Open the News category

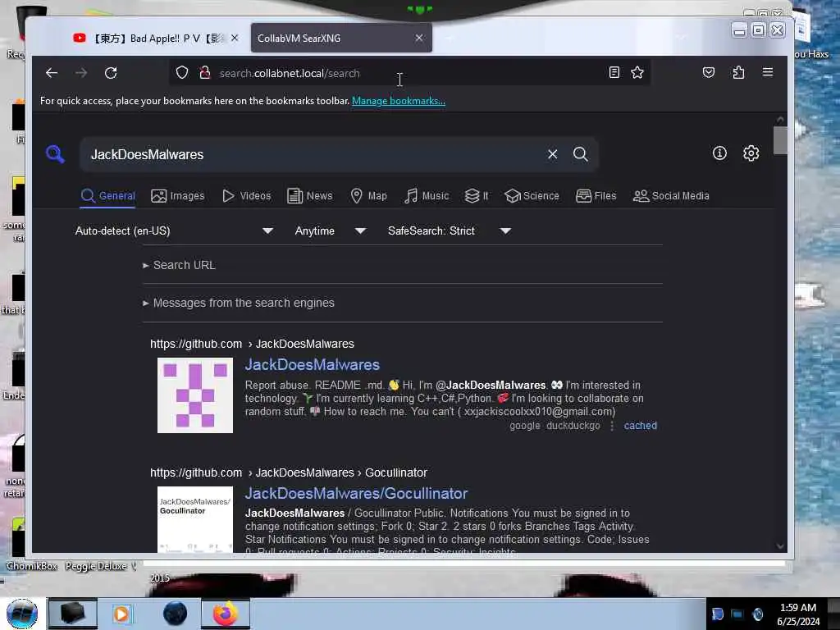tap(309, 196)
